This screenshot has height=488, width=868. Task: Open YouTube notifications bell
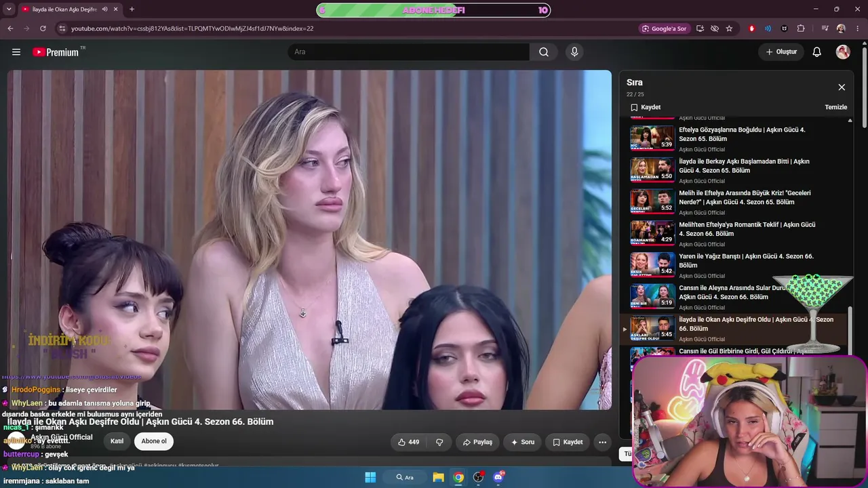[817, 52]
